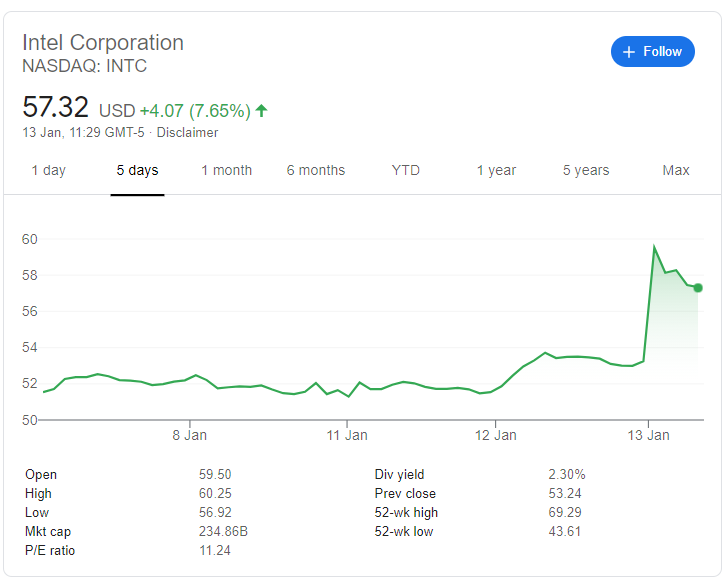Click the 12 Jan axis label
This screenshot has width=727, height=588.
click(x=496, y=435)
